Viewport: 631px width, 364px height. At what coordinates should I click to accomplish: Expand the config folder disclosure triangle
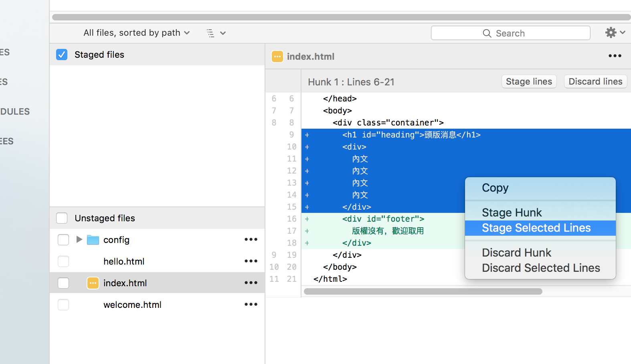pos(79,240)
